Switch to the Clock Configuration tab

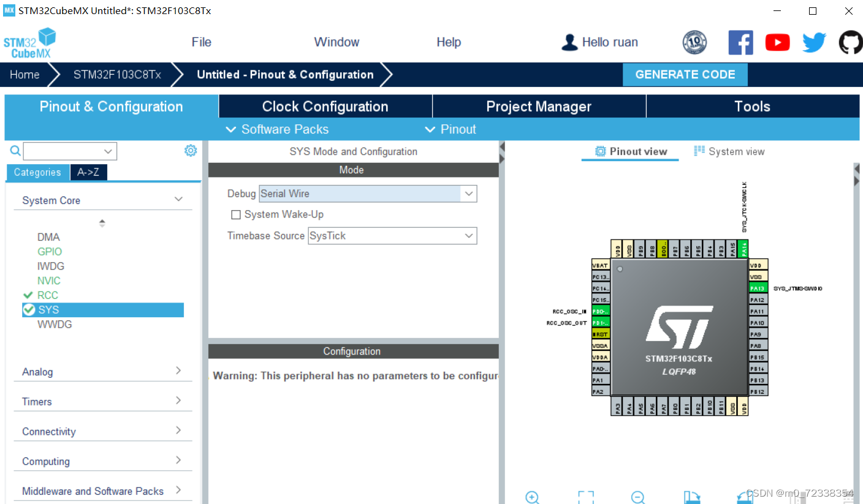pyautogui.click(x=325, y=107)
